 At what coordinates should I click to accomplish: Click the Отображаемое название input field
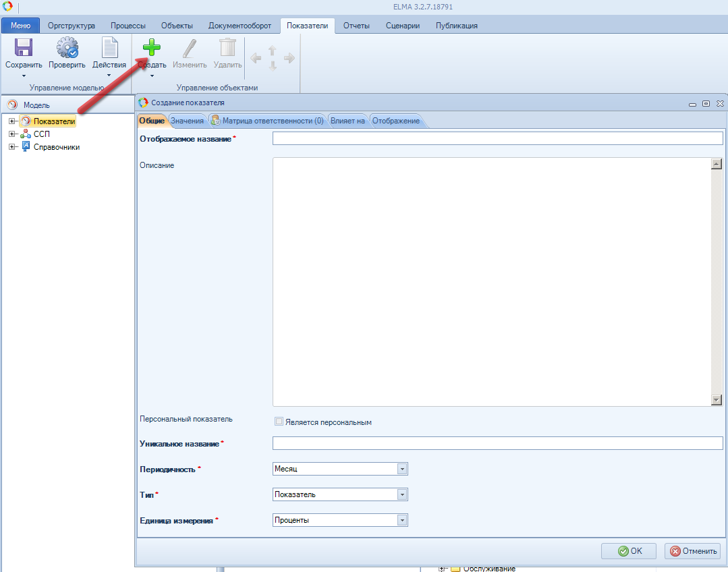[497, 138]
